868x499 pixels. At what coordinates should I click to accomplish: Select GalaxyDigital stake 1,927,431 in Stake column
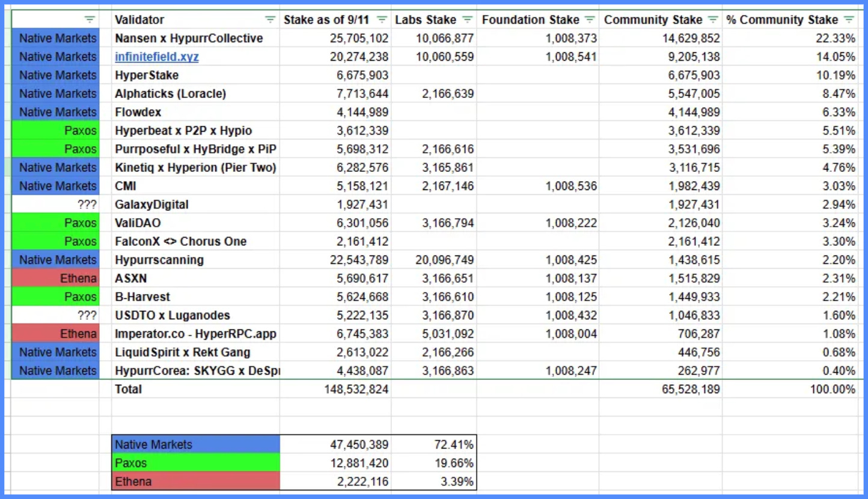335,204
